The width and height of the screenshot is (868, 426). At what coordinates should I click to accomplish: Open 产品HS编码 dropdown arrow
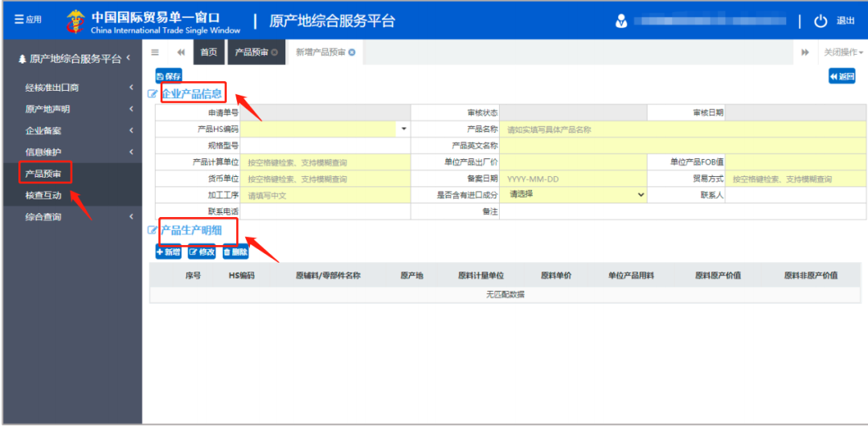(x=403, y=129)
